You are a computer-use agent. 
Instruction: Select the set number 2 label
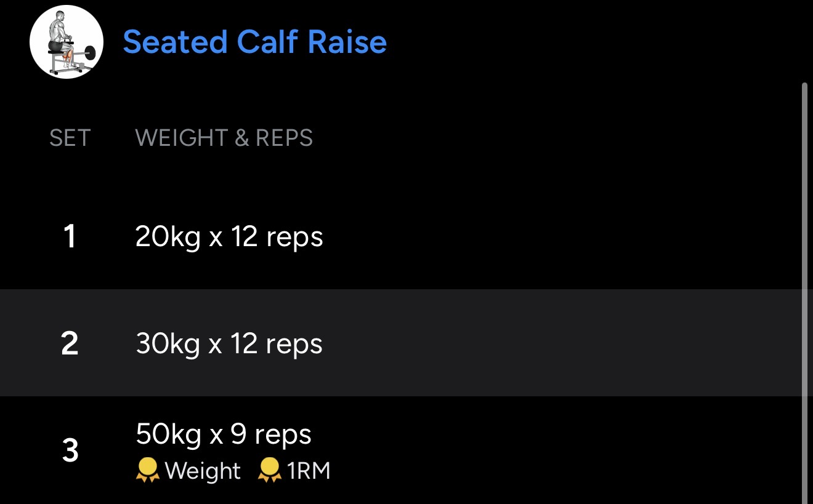tap(70, 343)
